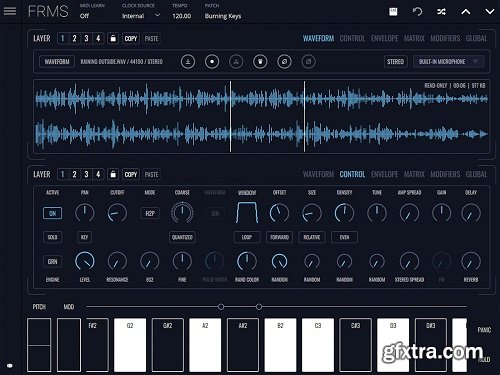Click the Panic button
The image size is (500, 375).
pyautogui.click(x=484, y=330)
